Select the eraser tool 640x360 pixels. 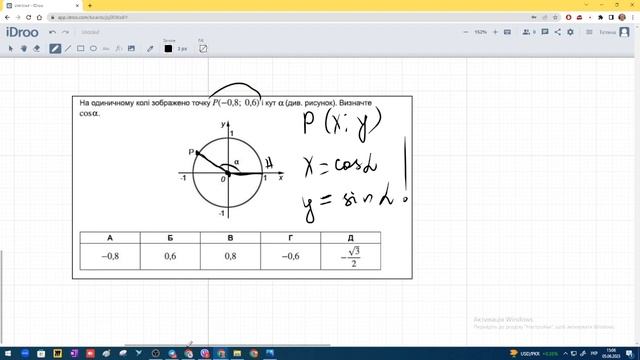37,49
